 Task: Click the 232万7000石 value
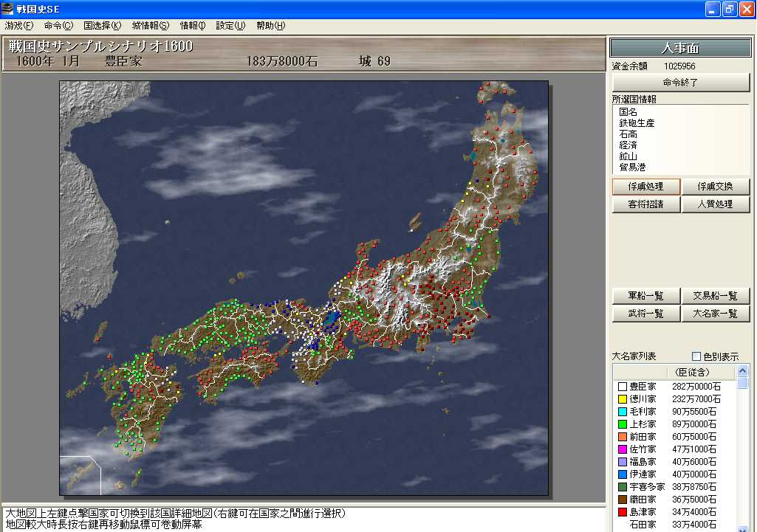point(696,399)
